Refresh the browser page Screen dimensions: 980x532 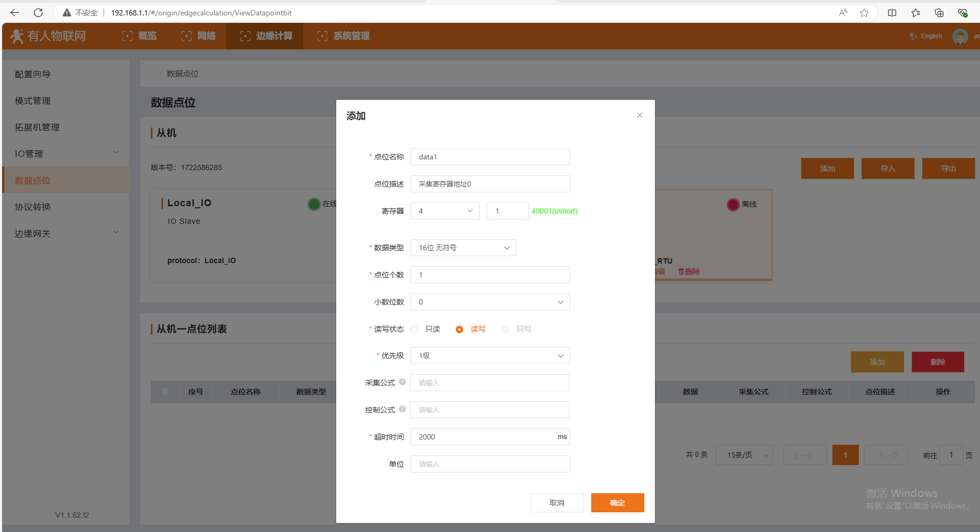click(38, 13)
